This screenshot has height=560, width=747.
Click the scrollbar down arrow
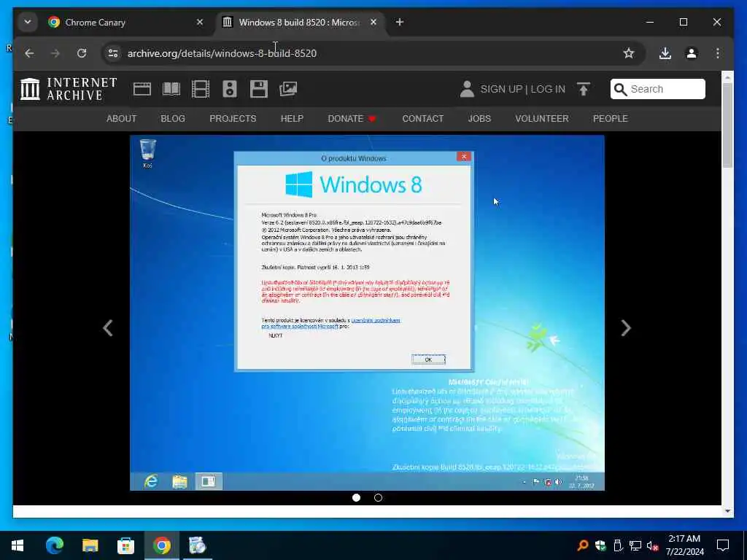(x=727, y=511)
